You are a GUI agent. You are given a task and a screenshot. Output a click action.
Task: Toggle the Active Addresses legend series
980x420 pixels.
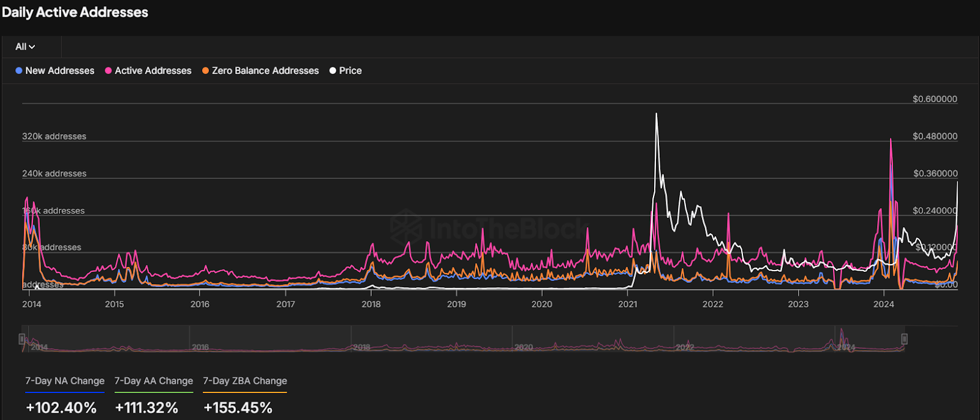coord(148,70)
